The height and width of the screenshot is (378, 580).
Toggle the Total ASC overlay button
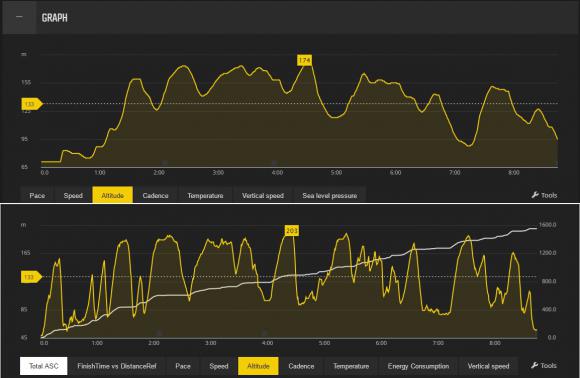[x=44, y=366]
